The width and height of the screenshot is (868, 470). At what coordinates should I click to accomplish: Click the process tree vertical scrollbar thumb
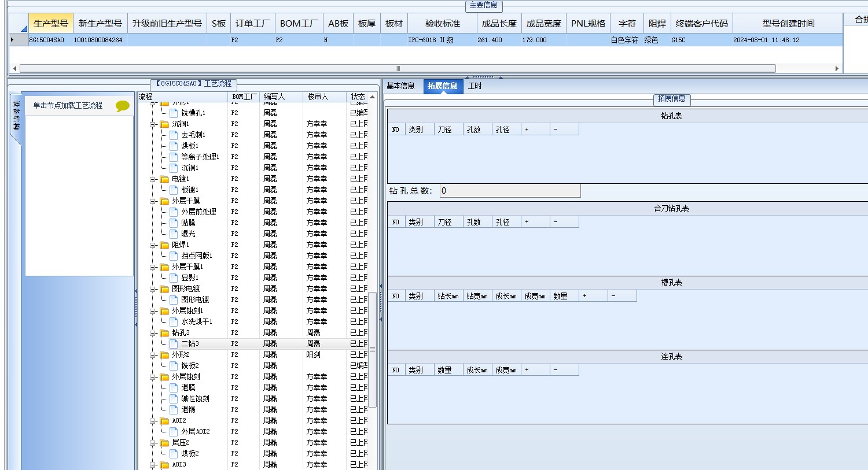[373, 350]
